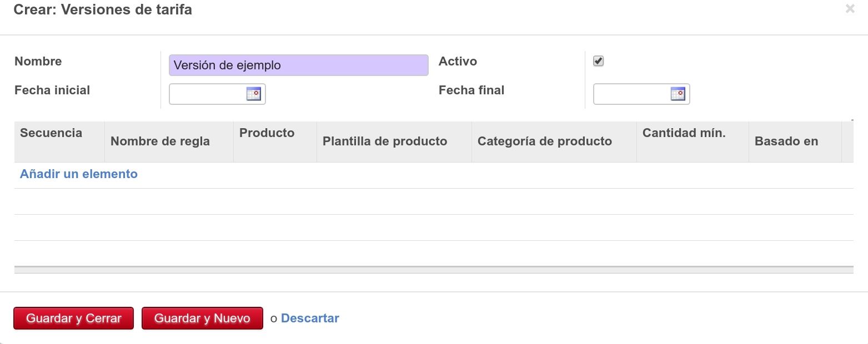
Task: Sort by Nombre de regla column
Action: click(x=160, y=141)
